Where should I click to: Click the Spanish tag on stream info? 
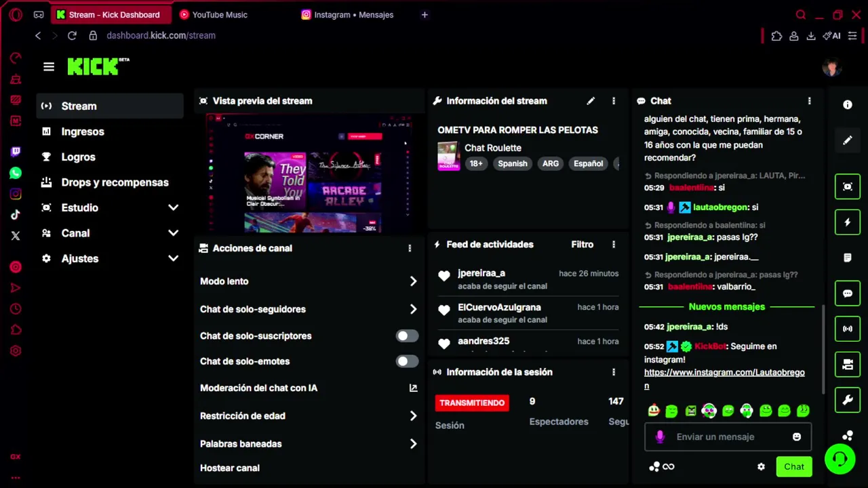click(x=513, y=163)
